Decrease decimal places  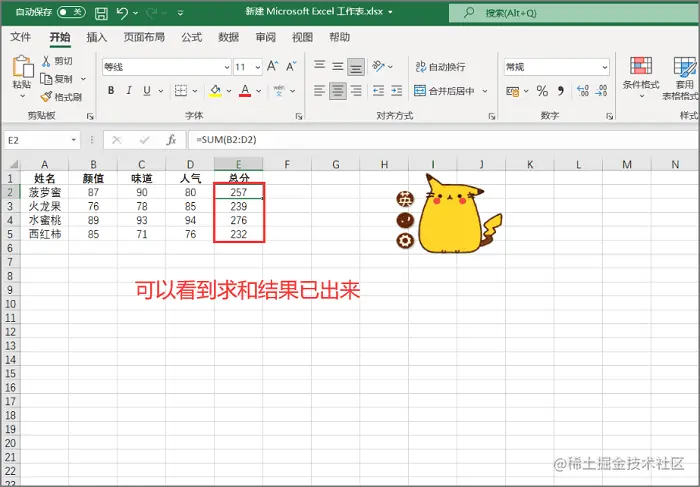click(601, 91)
